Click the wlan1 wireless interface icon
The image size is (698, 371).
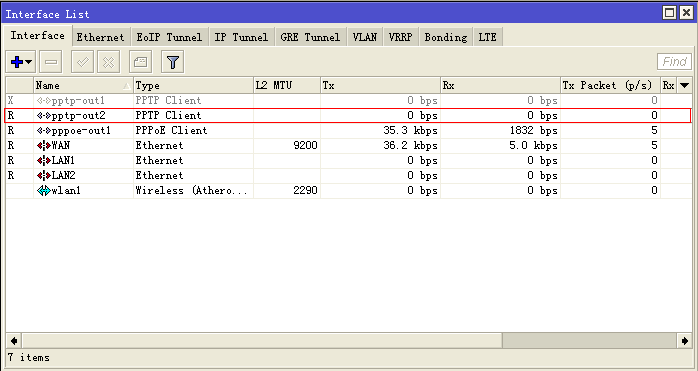pyautogui.click(x=43, y=191)
